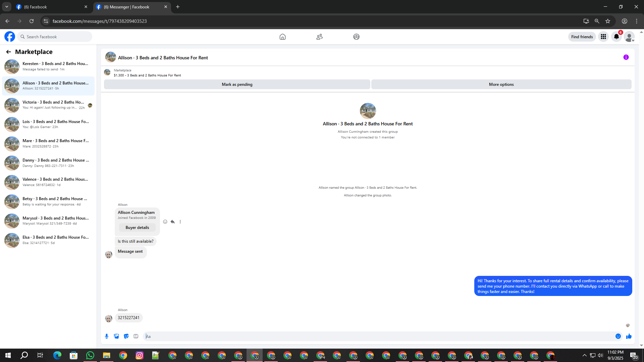Open a new browser tab
644x362 pixels.
(x=178, y=7)
